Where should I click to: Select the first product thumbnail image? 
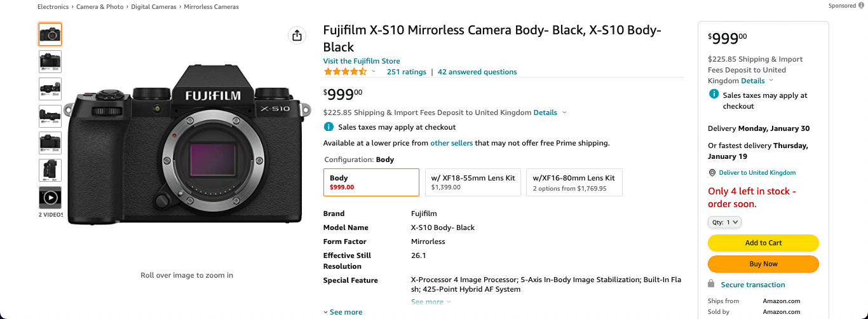[50, 34]
